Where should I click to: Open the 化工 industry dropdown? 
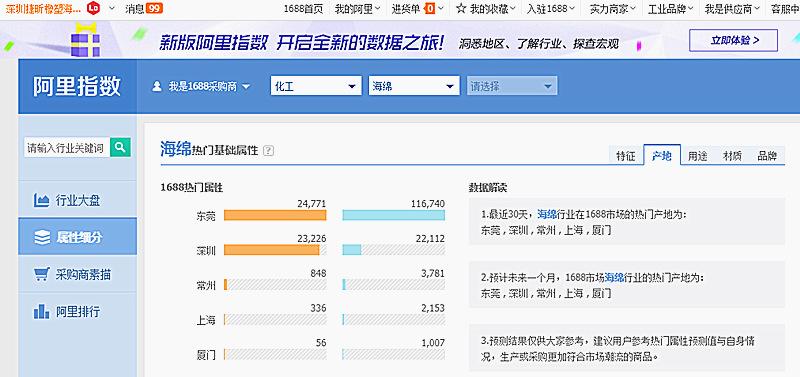tap(315, 86)
